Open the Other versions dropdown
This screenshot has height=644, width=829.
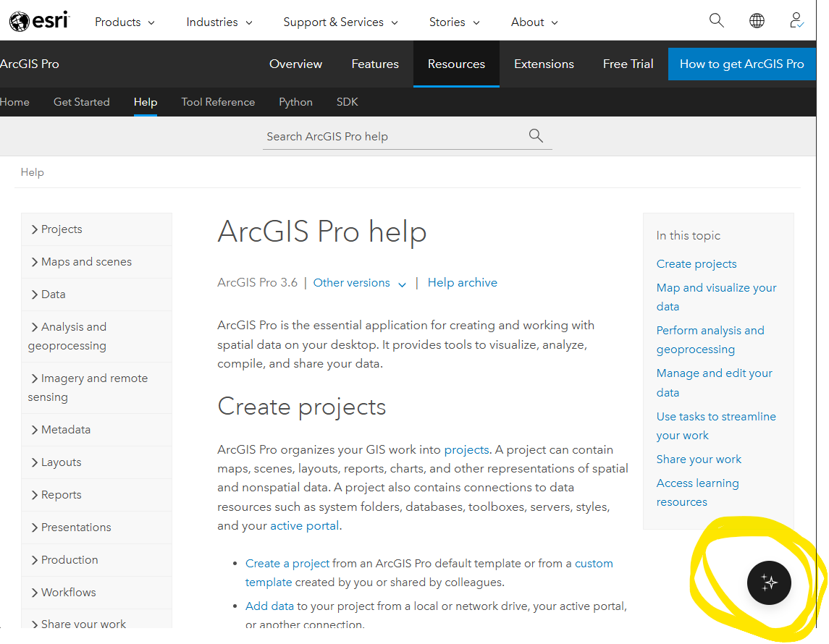(x=360, y=283)
